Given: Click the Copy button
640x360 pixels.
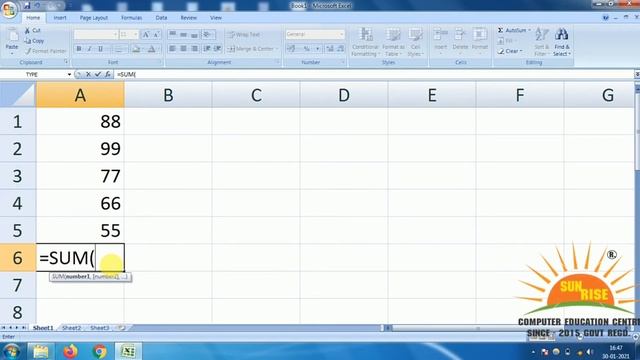Looking at the screenshot, I should coord(34,41).
